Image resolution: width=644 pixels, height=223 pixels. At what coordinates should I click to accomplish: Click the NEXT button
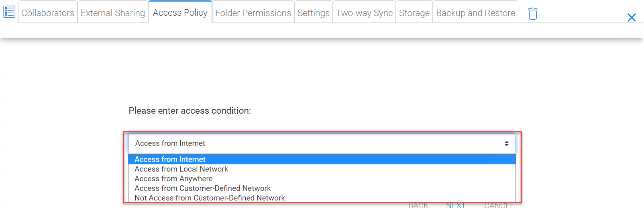click(456, 206)
